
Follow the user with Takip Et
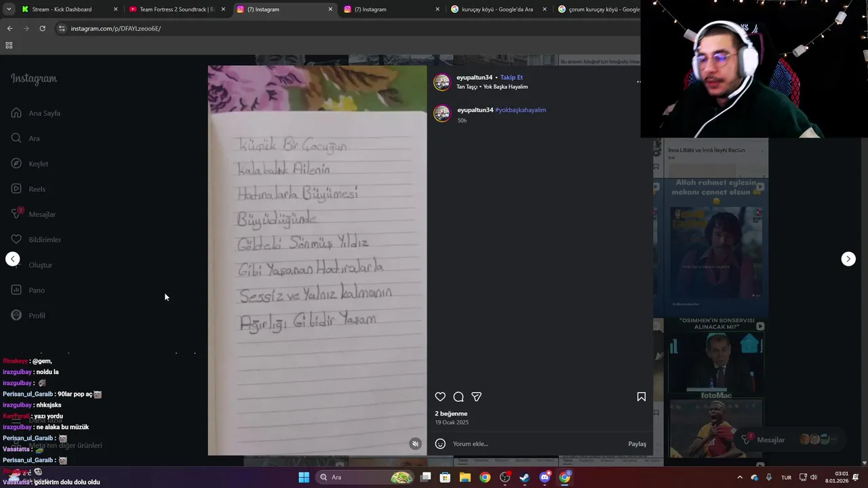(x=511, y=77)
